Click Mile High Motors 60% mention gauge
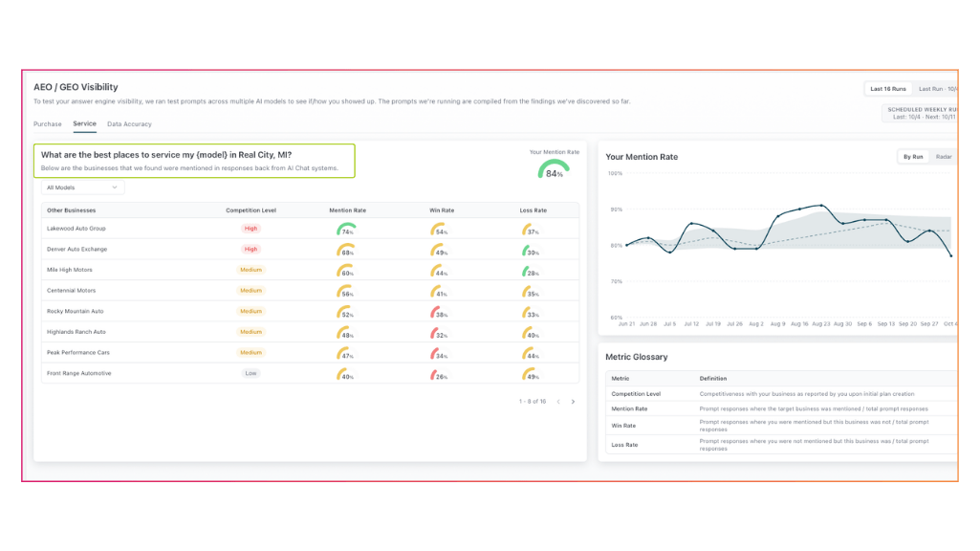 (346, 270)
